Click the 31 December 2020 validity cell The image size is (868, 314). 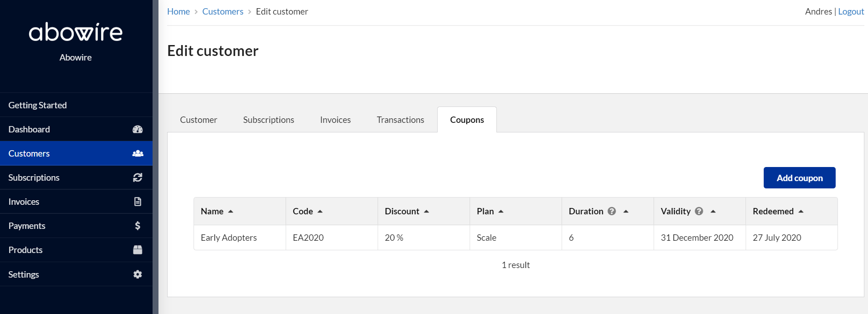click(700, 238)
